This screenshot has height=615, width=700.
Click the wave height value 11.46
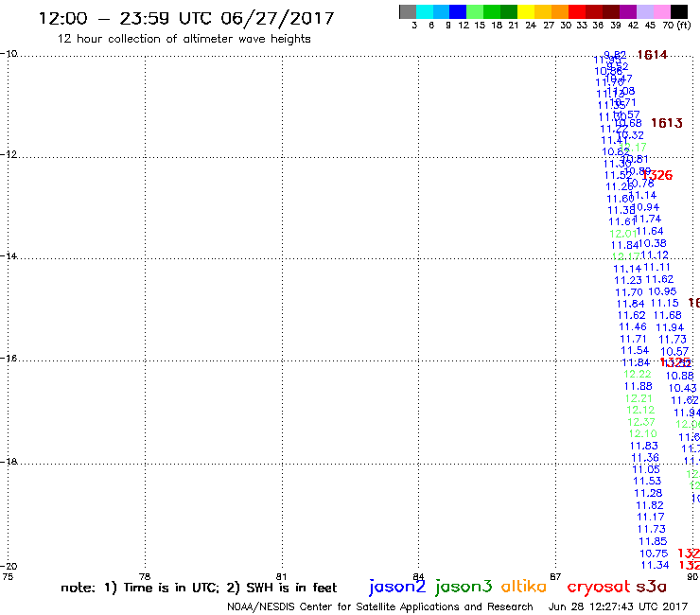(x=633, y=326)
